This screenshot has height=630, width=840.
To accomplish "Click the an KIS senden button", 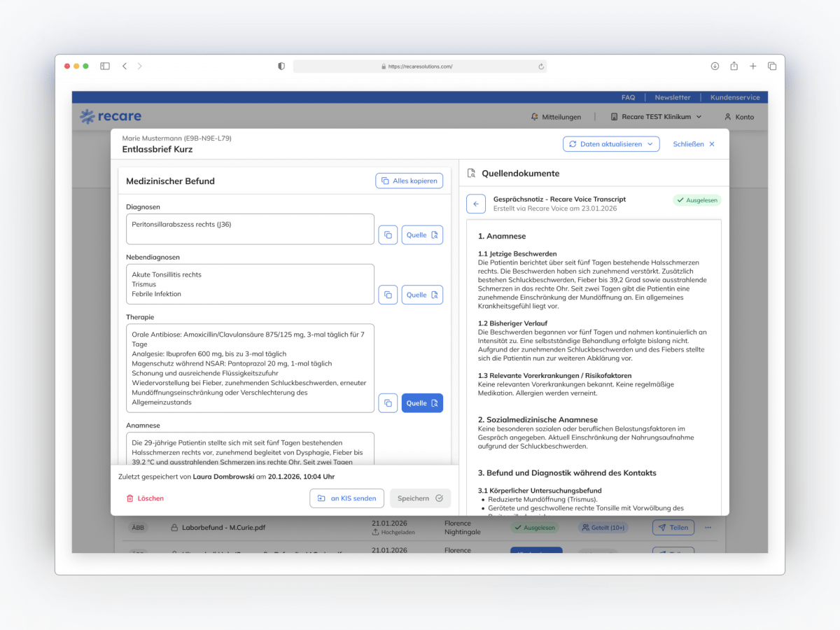I will (x=346, y=498).
